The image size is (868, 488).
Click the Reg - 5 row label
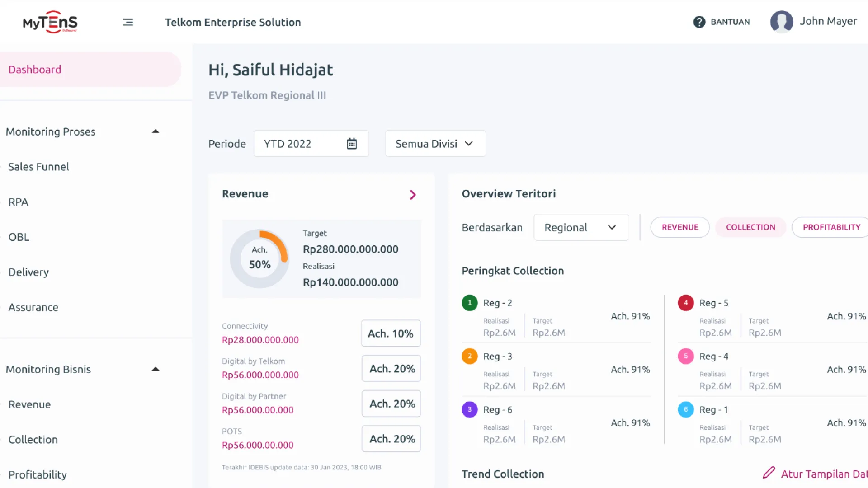[x=713, y=303]
